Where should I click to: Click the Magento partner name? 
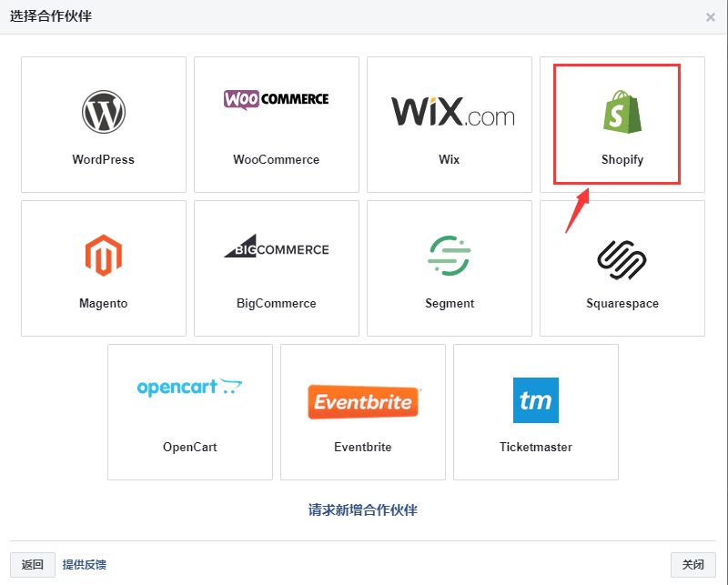(104, 304)
